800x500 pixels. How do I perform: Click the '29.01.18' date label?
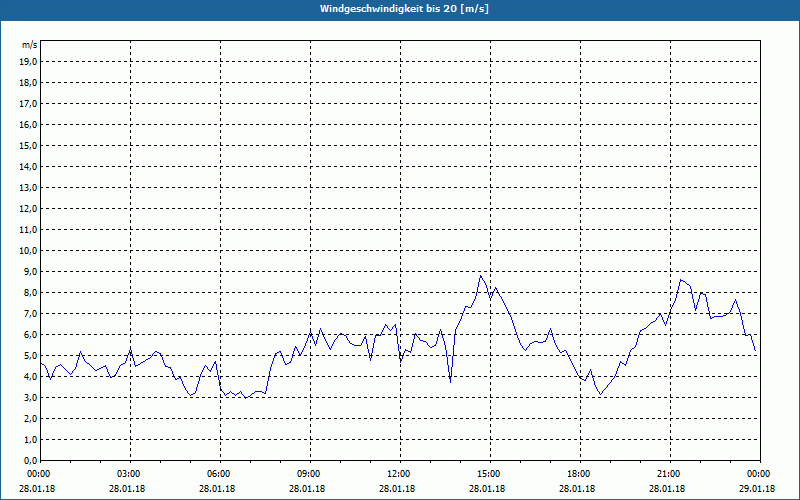point(757,489)
